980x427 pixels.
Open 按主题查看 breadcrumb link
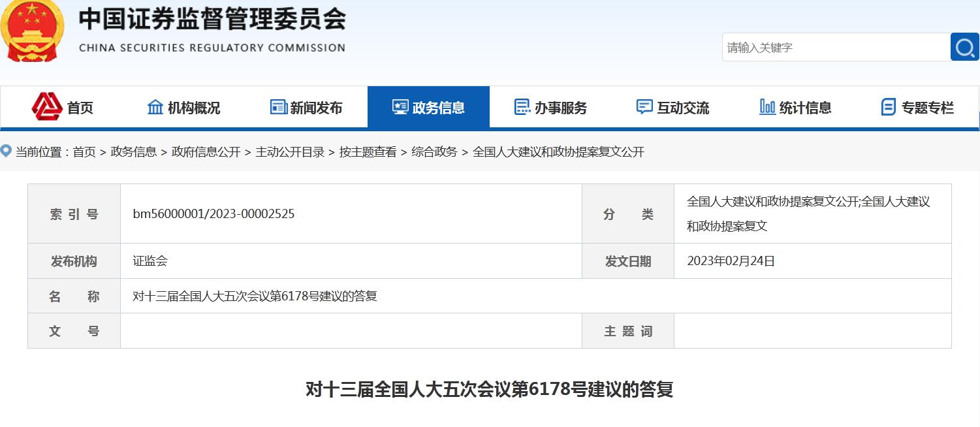pyautogui.click(x=368, y=152)
